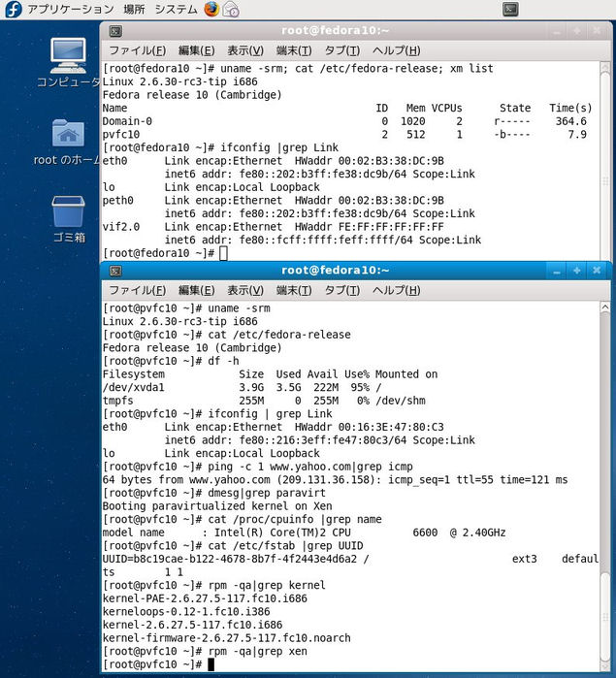Click /dev/xvda1 row in df output

[242, 387]
